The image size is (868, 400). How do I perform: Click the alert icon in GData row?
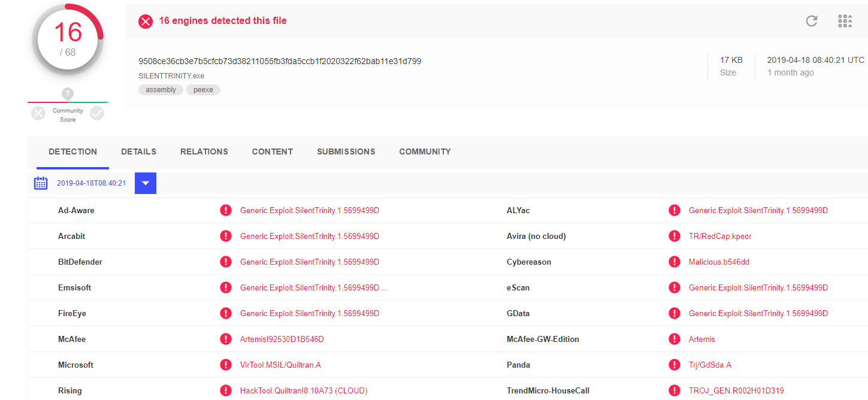pyautogui.click(x=675, y=313)
